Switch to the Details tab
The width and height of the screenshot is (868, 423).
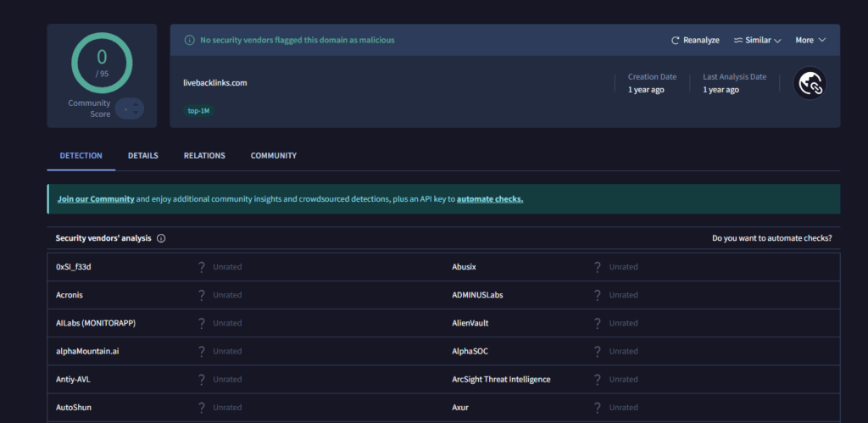(x=143, y=156)
